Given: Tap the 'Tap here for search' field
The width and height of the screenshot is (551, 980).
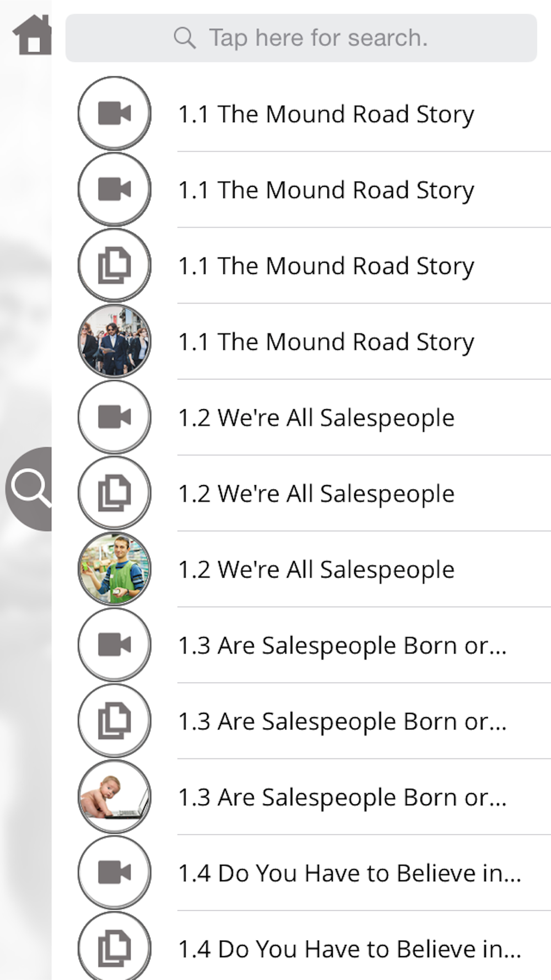Looking at the screenshot, I should click(x=301, y=38).
